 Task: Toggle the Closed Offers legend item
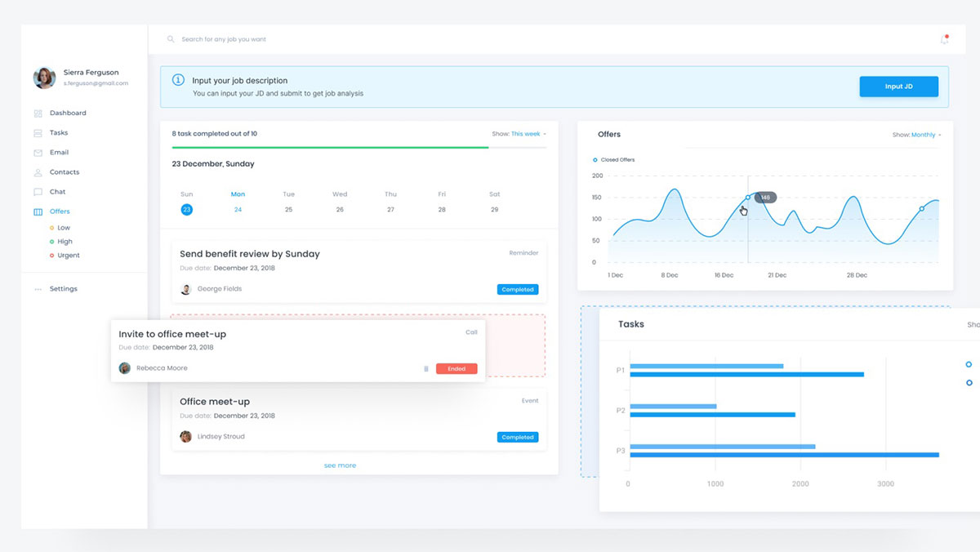pos(611,159)
